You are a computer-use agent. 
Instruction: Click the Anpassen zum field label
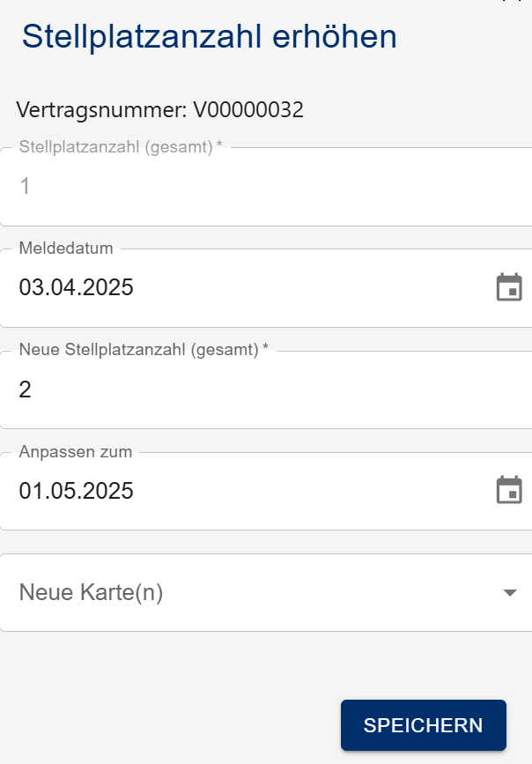(x=76, y=452)
